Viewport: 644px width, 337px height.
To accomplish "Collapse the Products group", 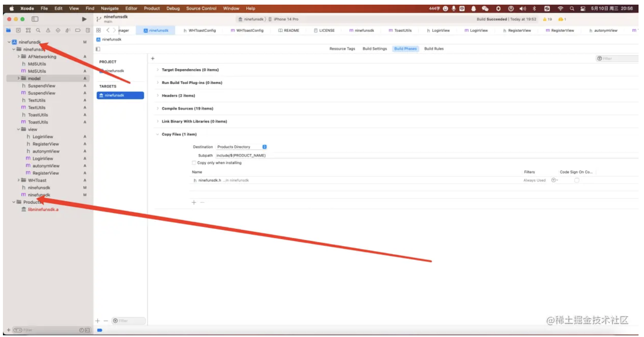I will tap(13, 202).
